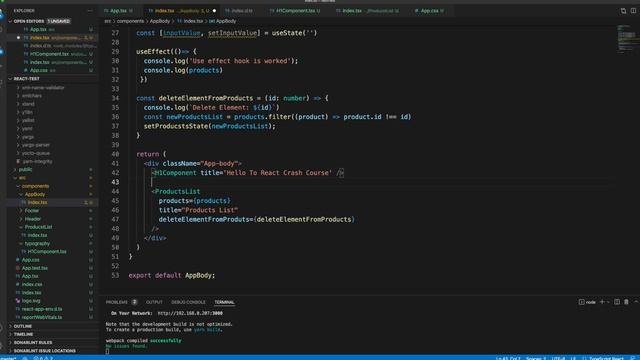This screenshot has width=640, height=360.
Task: Open App.css in Open Editors list
Action: (x=39, y=70)
